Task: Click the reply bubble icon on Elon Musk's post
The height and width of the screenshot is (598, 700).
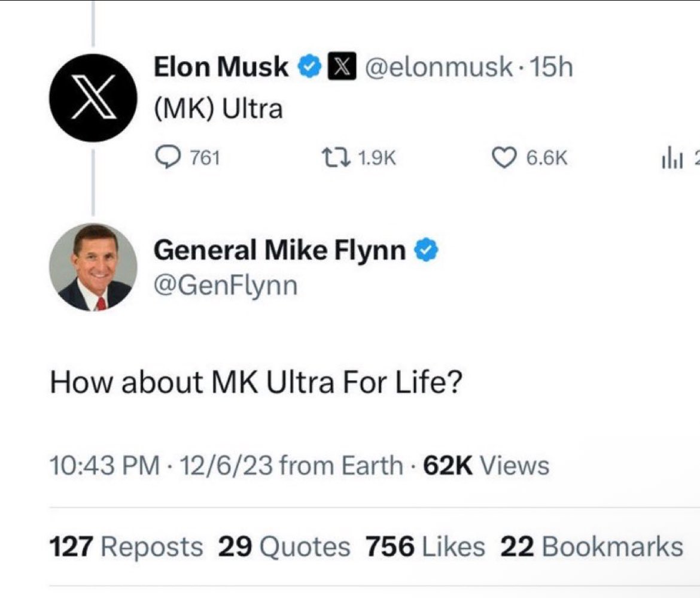Action: [165, 157]
